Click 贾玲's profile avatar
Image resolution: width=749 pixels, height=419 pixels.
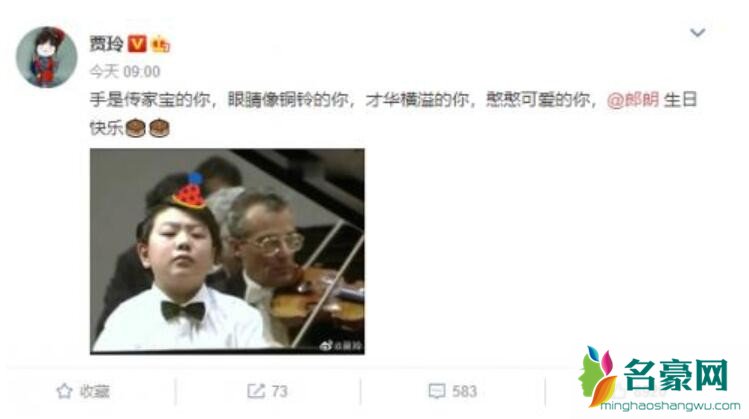click(x=46, y=57)
